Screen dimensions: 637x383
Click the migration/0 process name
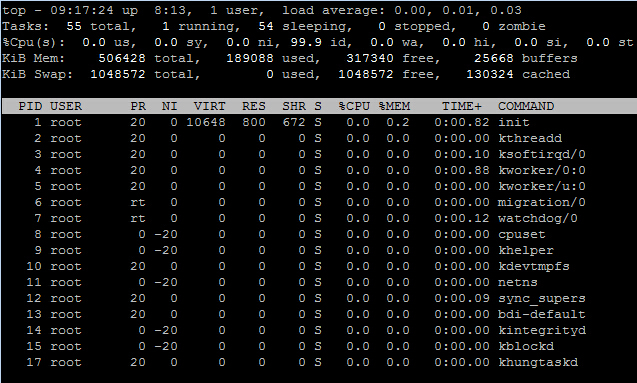click(x=542, y=202)
